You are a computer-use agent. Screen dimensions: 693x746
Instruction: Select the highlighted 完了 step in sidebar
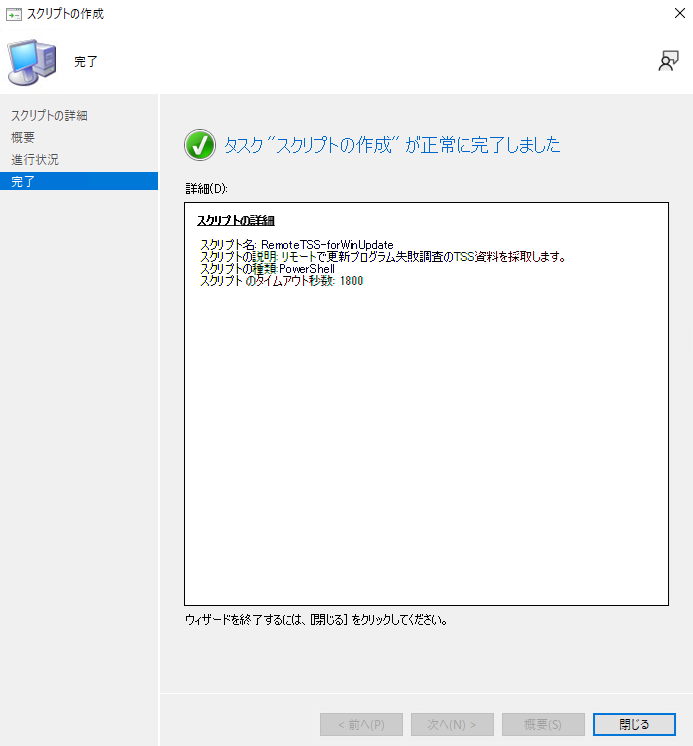pyautogui.click(x=23, y=181)
